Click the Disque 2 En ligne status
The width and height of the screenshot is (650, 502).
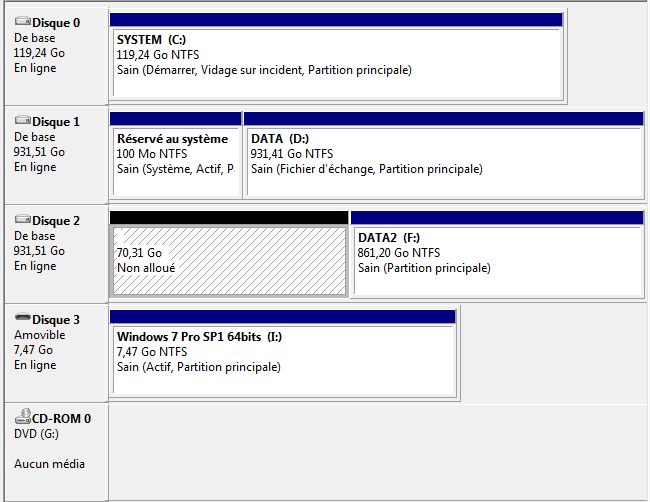click(35, 266)
